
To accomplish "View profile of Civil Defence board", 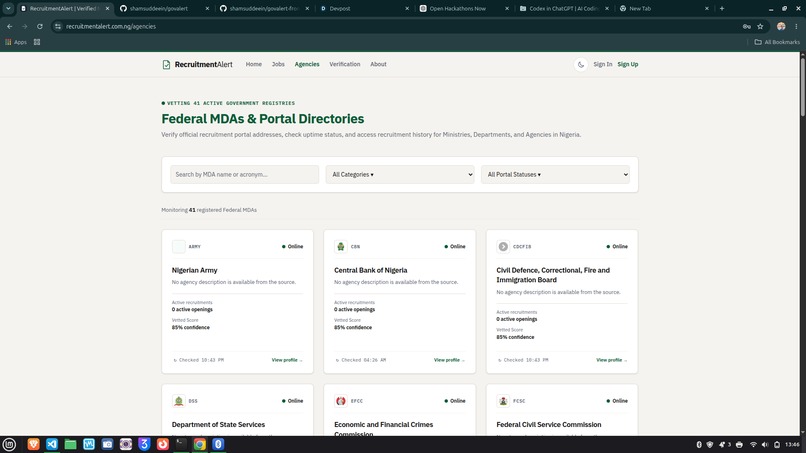I will pos(611,360).
